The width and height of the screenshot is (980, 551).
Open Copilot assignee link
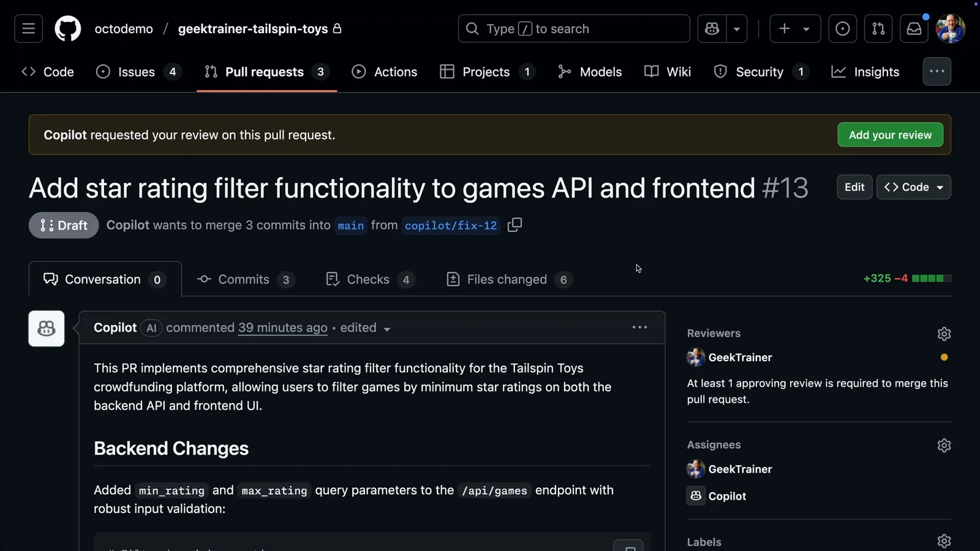coord(727,496)
